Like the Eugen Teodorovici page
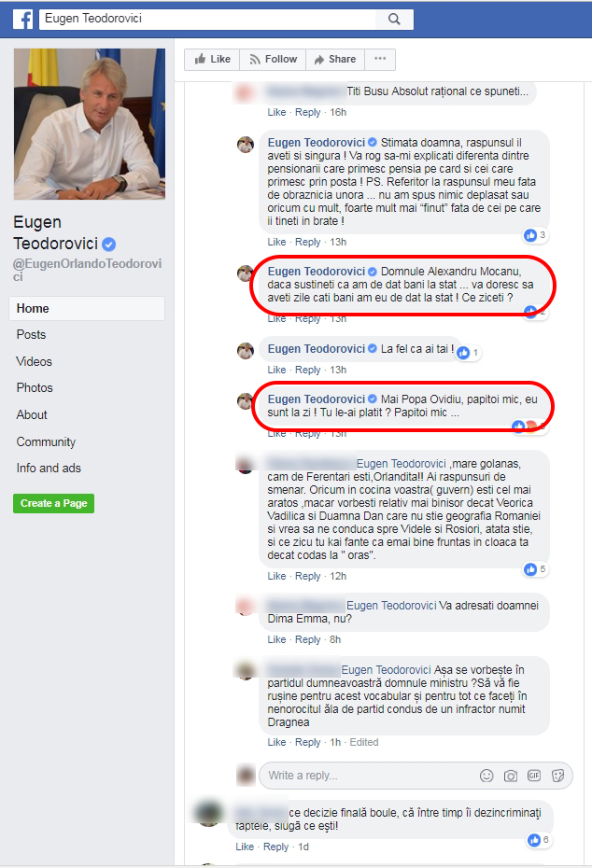The width and height of the screenshot is (592, 868). coord(212,59)
